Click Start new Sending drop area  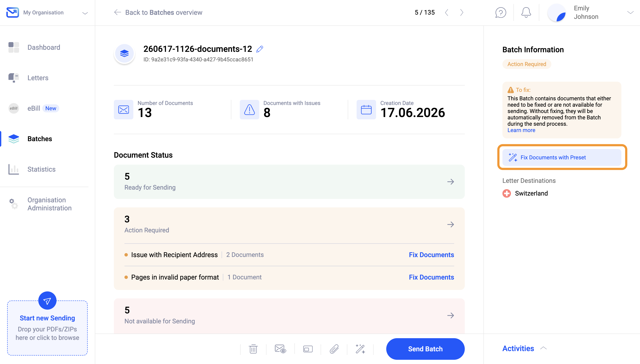(47, 328)
